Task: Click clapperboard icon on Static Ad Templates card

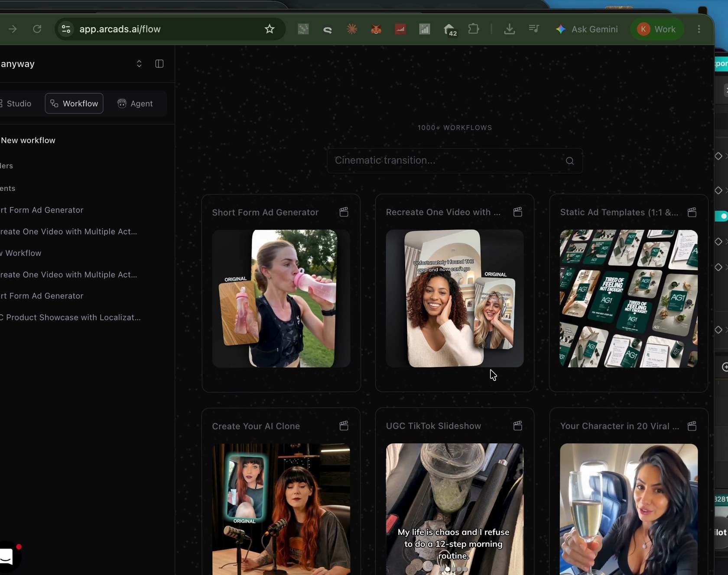Action: (x=692, y=212)
